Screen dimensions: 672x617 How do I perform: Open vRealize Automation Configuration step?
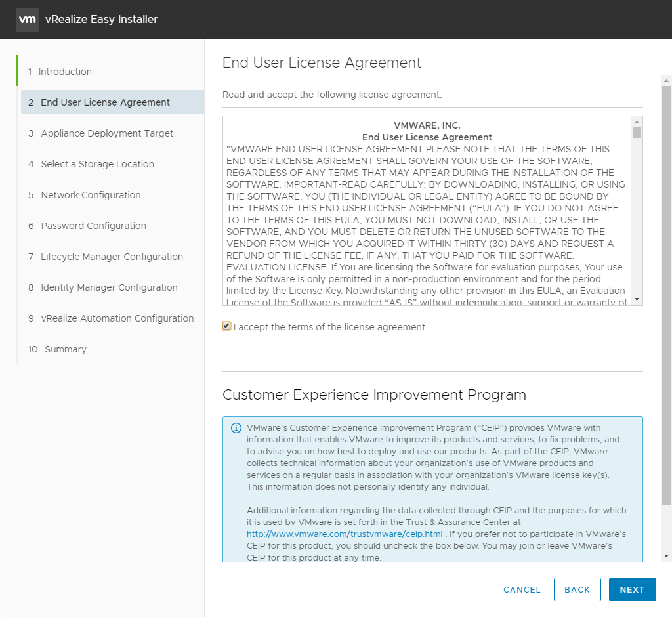[x=112, y=318]
